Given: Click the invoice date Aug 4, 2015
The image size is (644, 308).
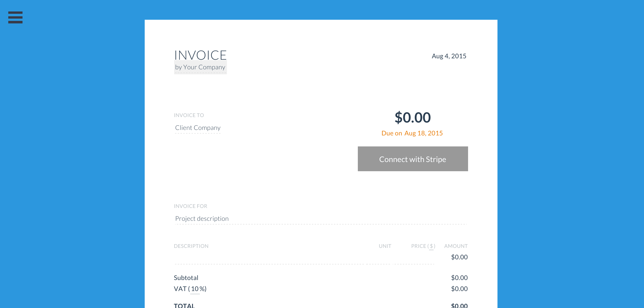Looking at the screenshot, I should tap(449, 56).
